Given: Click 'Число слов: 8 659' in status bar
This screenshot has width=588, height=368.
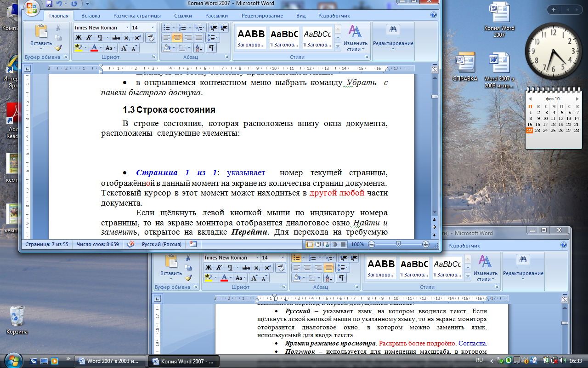Looking at the screenshot, I should tap(97, 245).
